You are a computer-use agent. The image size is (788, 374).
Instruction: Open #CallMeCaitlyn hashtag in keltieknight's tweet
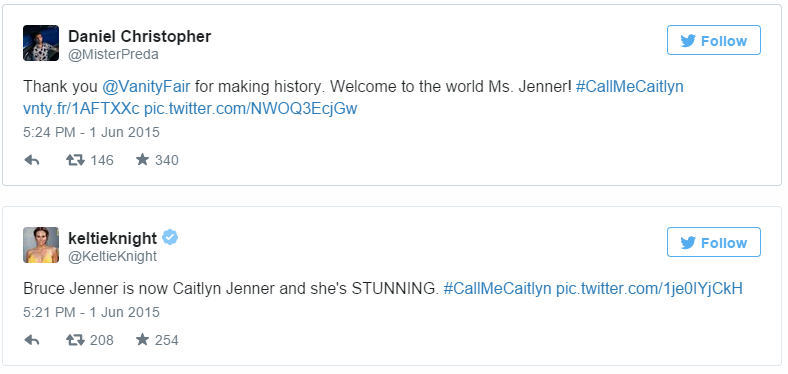[497, 289]
